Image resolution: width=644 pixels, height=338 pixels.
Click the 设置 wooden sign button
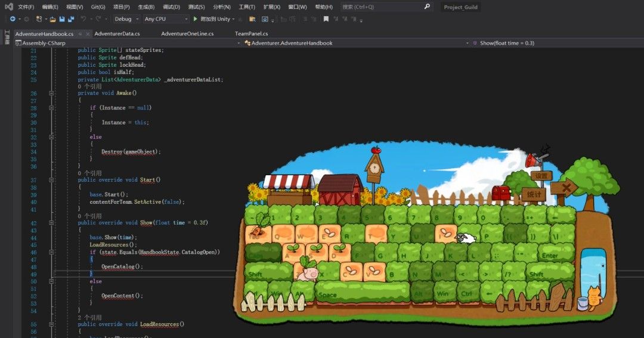point(541,176)
